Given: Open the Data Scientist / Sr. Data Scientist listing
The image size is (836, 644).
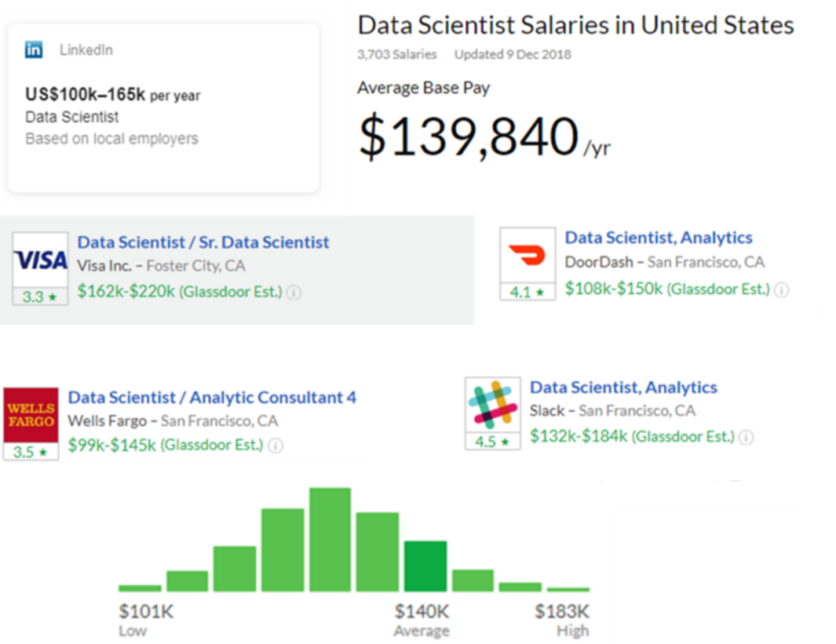Looking at the screenshot, I should tap(203, 242).
